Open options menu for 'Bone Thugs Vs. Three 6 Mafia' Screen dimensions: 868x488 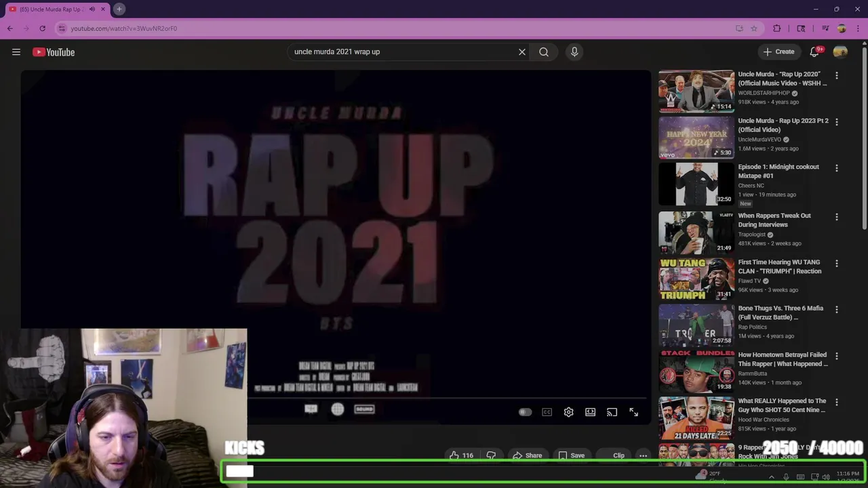click(x=837, y=310)
